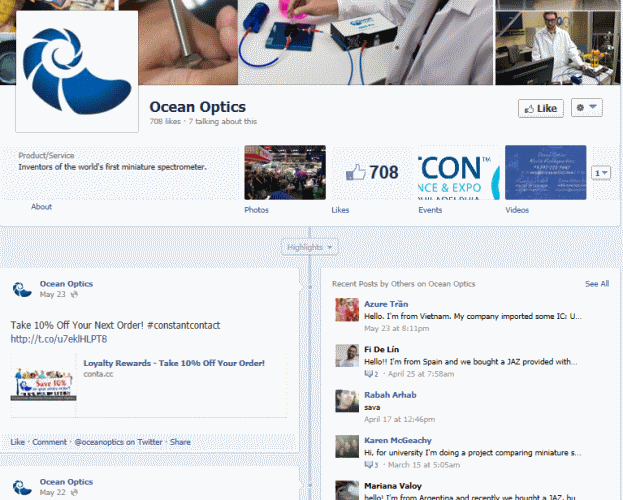The height and width of the screenshot is (500, 623).
Task: Open the About link
Action: [41, 207]
